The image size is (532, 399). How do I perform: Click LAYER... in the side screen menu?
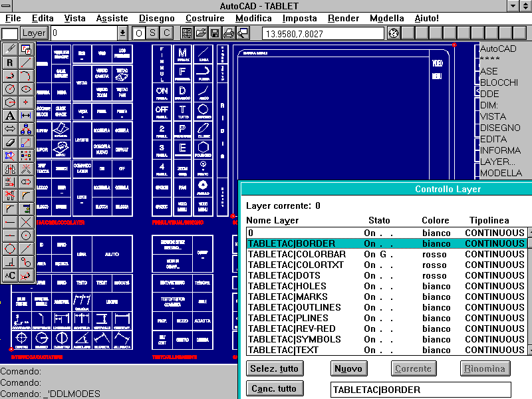click(497, 162)
